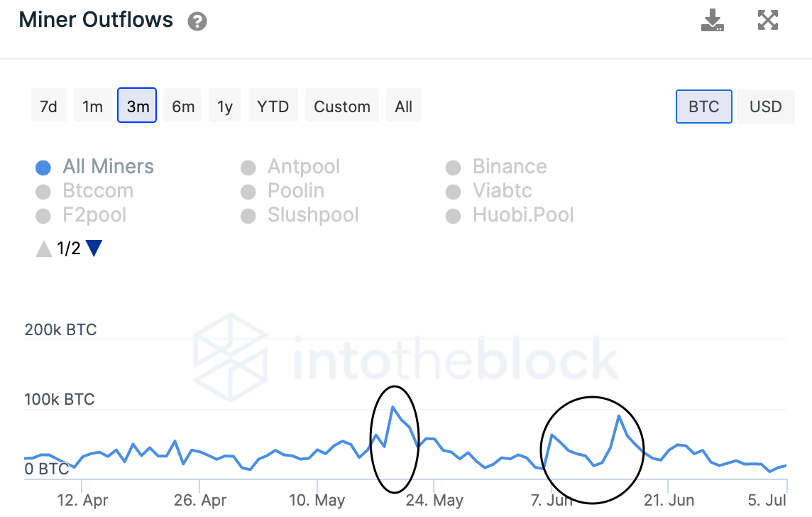This screenshot has height=517, width=812.
Task: Select BTC denomination button
Action: (703, 107)
